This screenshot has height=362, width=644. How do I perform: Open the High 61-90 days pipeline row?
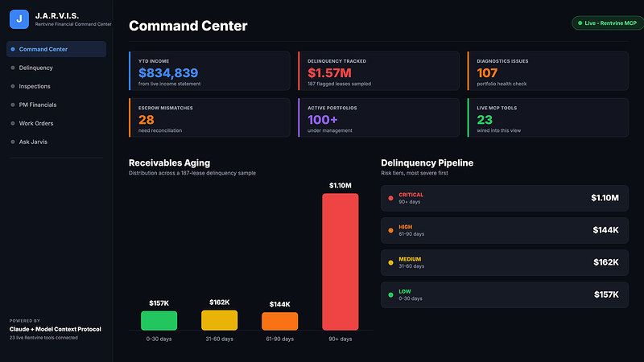[505, 230]
